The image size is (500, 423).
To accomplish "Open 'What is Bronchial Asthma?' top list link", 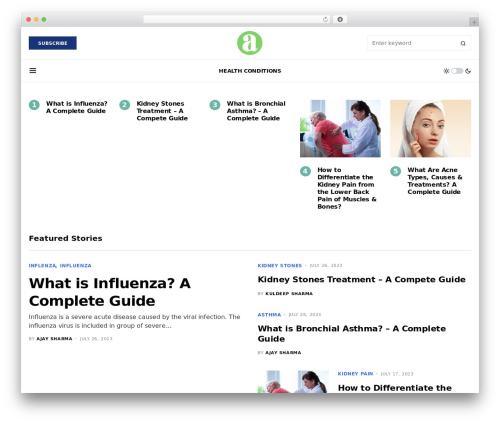I will coord(256,111).
